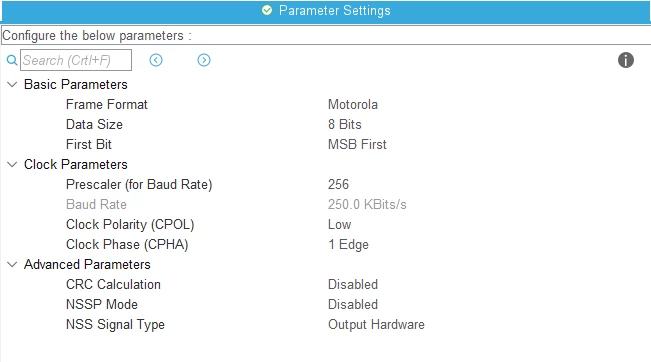Viewport: 651px width, 362px height.
Task: Change Frame Format value Motorola
Action: click(353, 105)
